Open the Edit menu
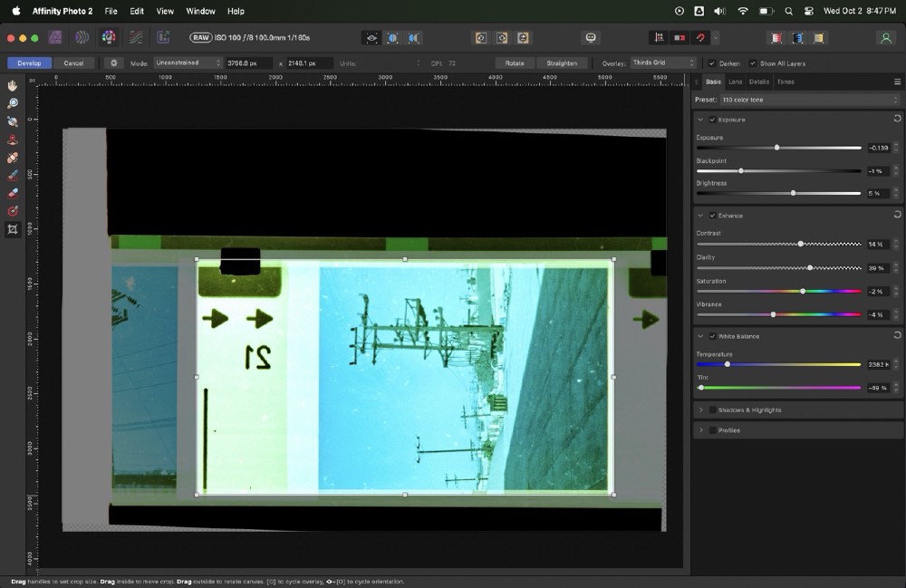 click(137, 11)
